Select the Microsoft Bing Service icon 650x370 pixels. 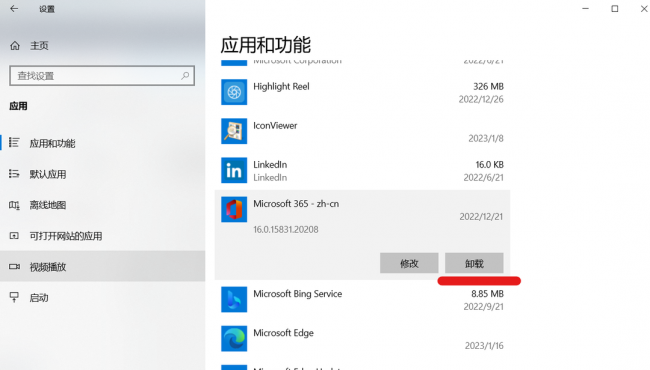pos(234,299)
